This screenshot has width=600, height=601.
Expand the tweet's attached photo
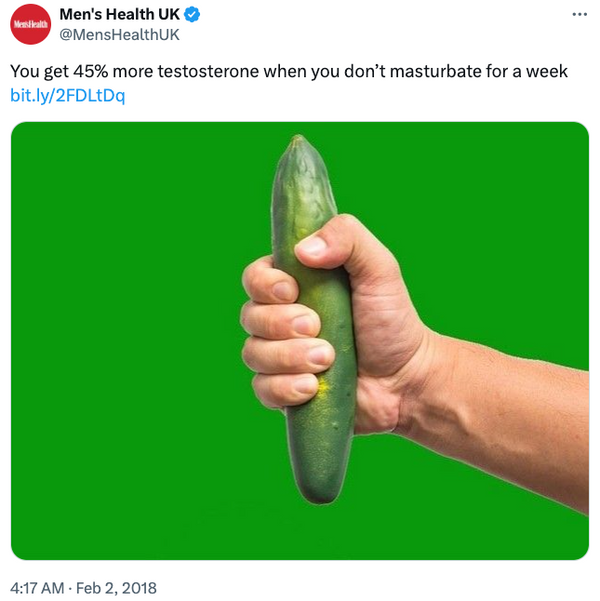300,341
